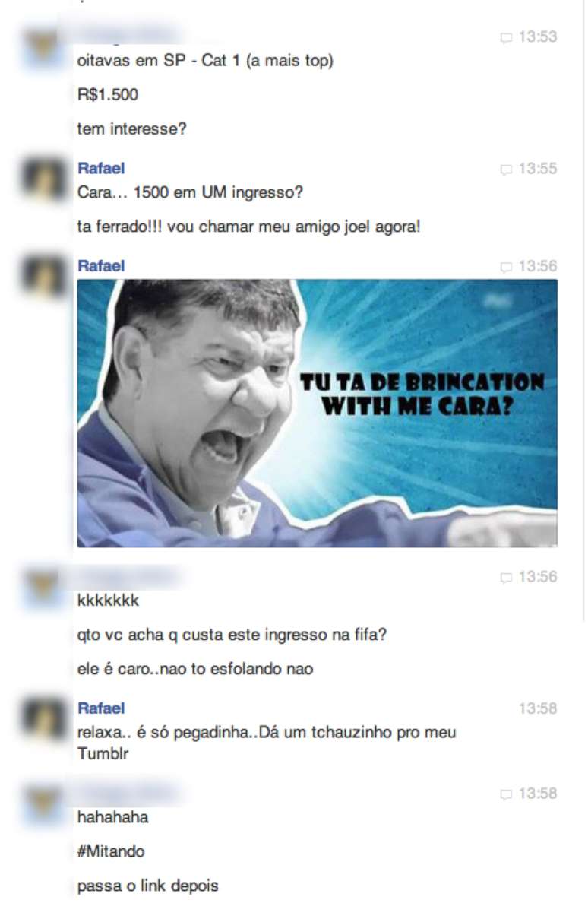
Task: Click the blurred sender name above kkkkkkk
Action: click(129, 577)
